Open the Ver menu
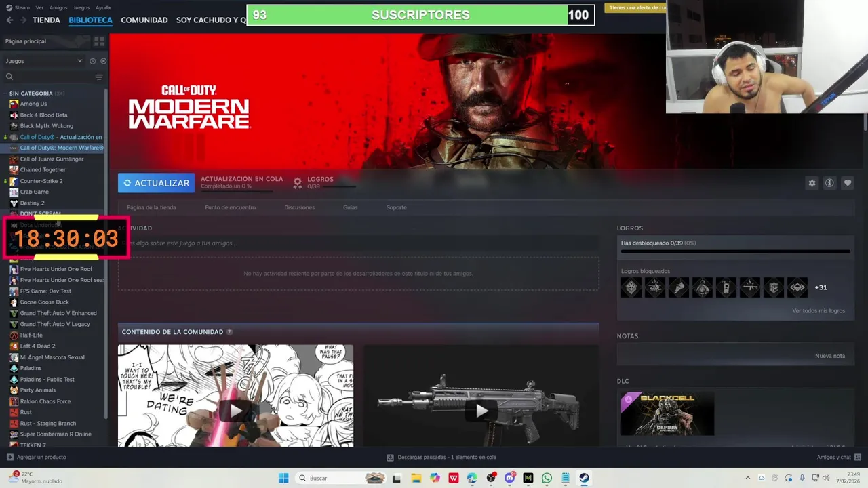 39,7
